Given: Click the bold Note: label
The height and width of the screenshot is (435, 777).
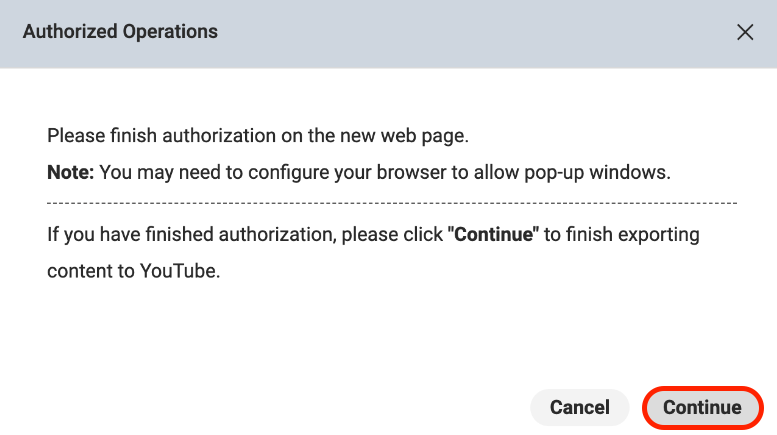Looking at the screenshot, I should (71, 172).
